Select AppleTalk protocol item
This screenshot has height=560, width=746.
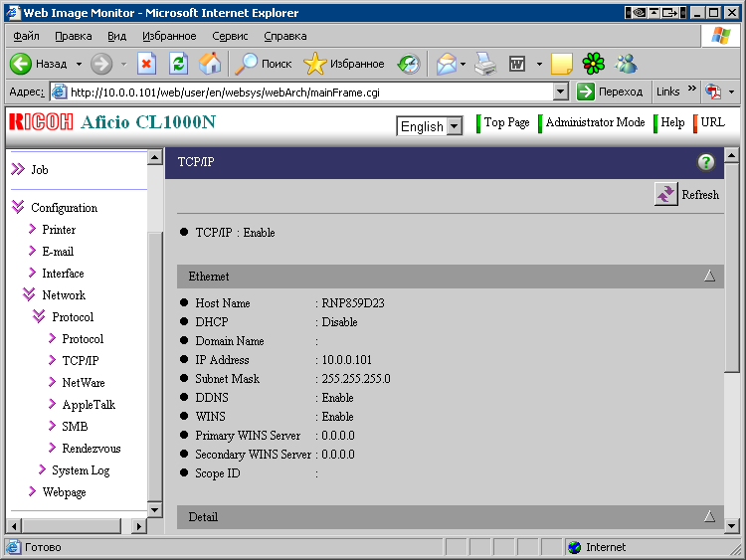89,405
